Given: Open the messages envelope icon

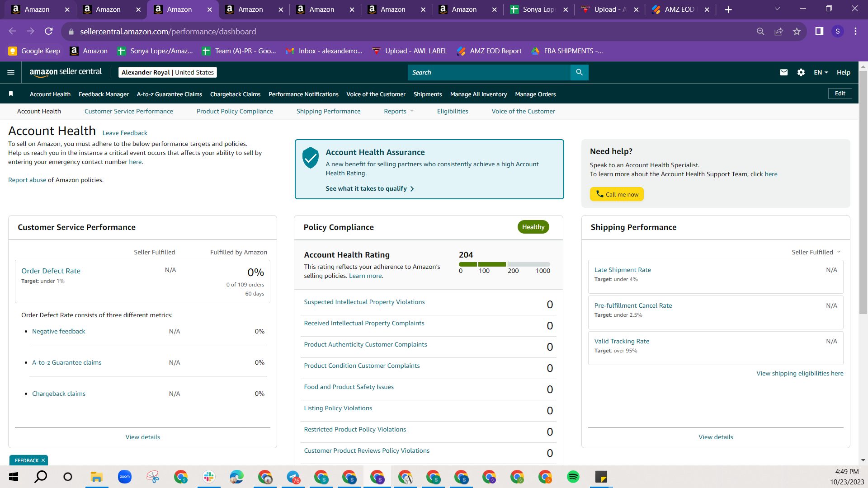Looking at the screenshot, I should point(784,72).
